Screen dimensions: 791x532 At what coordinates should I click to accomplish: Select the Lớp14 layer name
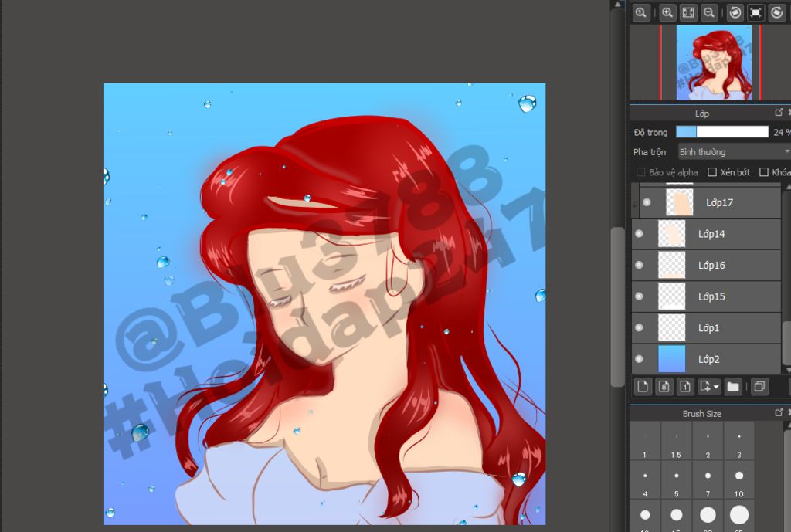(x=711, y=234)
